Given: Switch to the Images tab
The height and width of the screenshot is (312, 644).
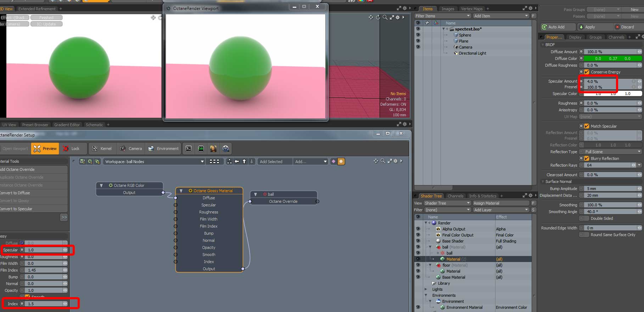Looking at the screenshot, I should (448, 9).
